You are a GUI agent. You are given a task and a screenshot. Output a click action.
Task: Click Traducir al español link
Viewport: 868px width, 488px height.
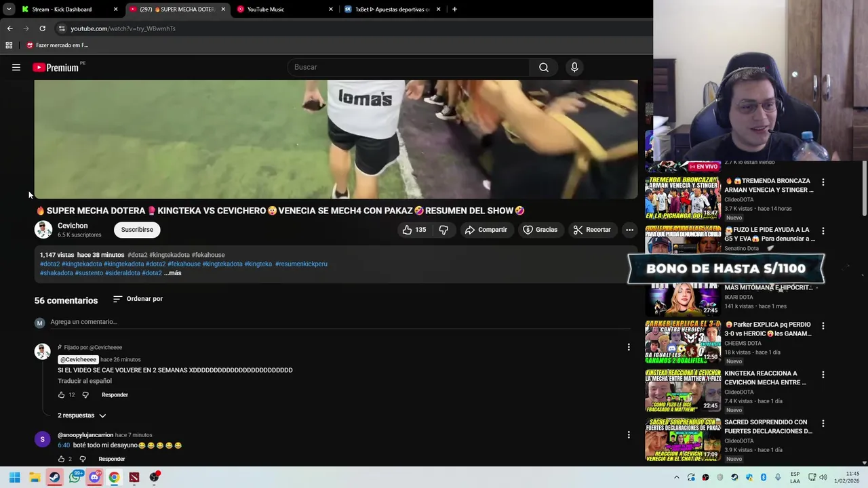coord(85,381)
